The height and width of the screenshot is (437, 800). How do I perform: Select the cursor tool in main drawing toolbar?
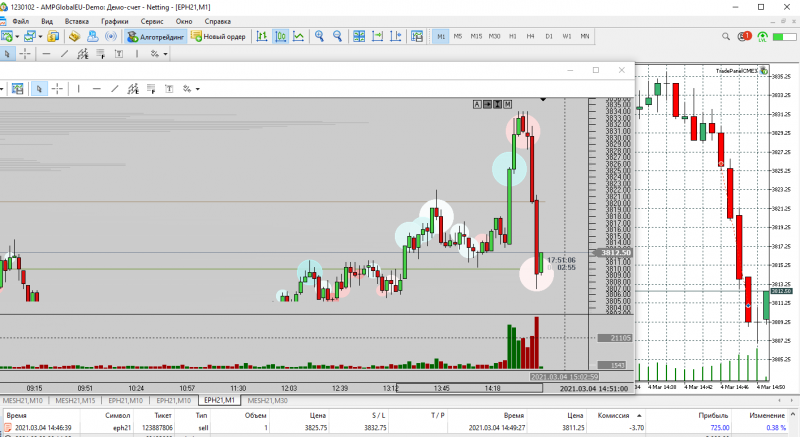(7, 54)
